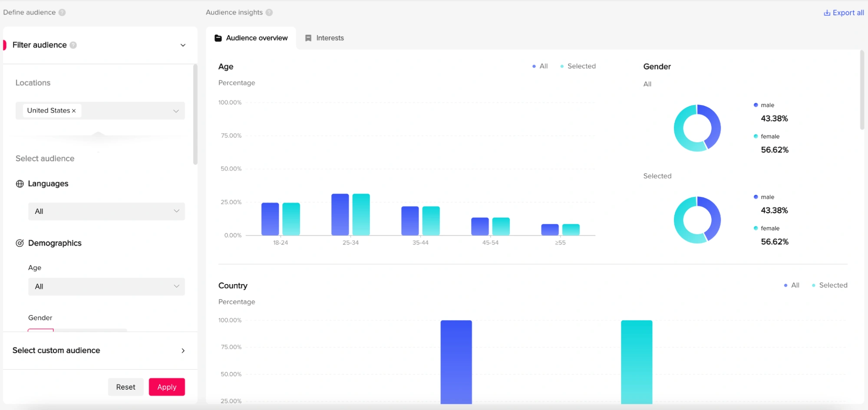The image size is (868, 410).
Task: Open the Languages All dropdown
Action: [106, 211]
